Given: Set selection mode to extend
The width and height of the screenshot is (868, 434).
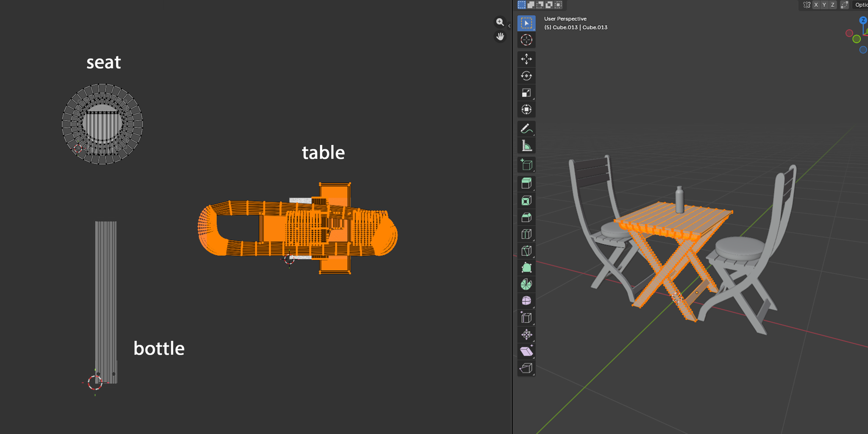Looking at the screenshot, I should 531,5.
